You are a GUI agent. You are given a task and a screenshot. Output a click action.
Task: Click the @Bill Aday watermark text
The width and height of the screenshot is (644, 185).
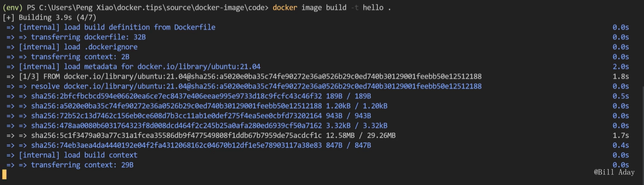(x=614, y=172)
